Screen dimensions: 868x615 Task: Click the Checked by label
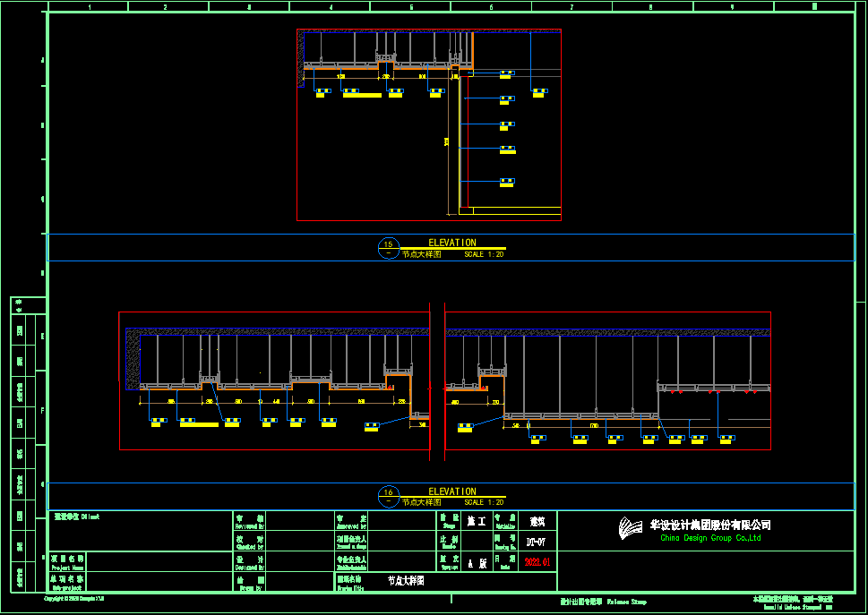[x=250, y=547]
